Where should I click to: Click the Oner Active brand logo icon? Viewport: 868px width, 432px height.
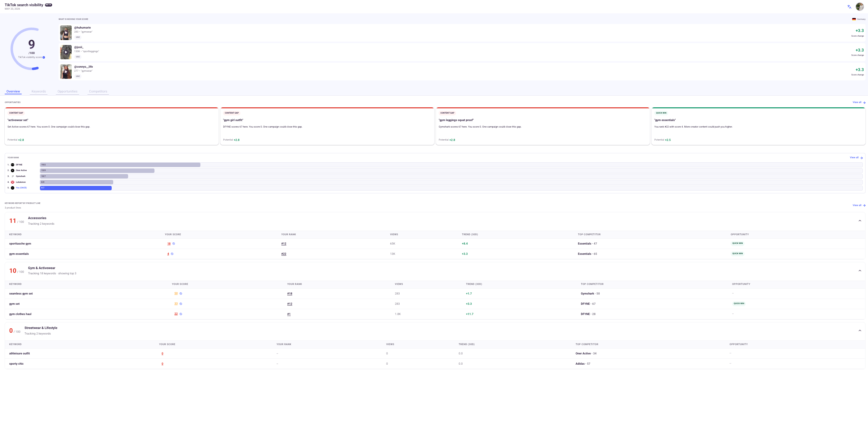(12, 170)
